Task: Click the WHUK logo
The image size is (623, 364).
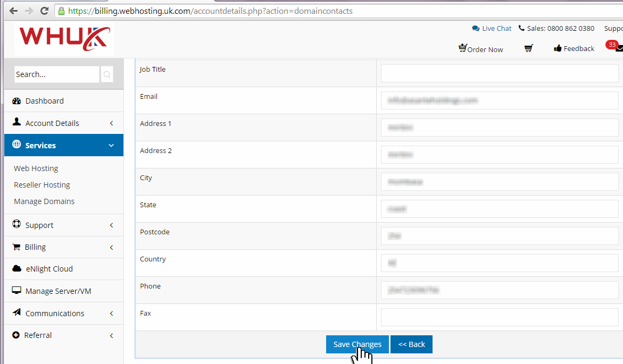Action: 64,38
